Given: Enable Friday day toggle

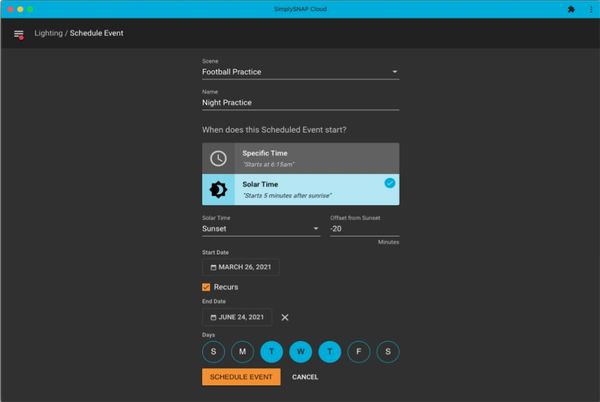Looking at the screenshot, I should [359, 352].
